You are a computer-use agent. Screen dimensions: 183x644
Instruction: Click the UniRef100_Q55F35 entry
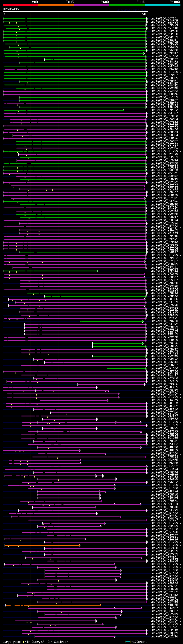pyautogui.click(x=164, y=476)
